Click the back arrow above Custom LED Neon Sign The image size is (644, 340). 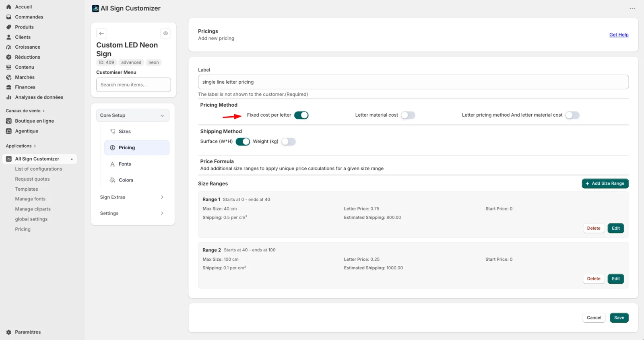101,33
